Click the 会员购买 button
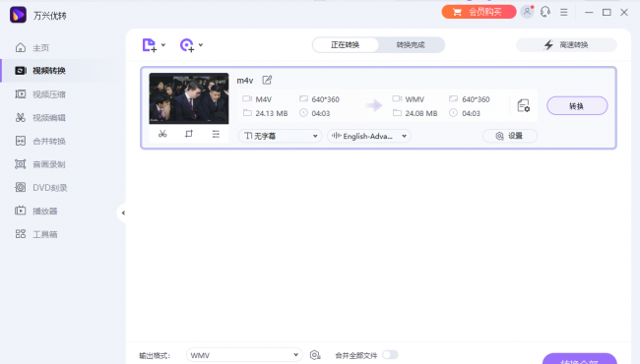Screen dimensions: 640x364 click(x=479, y=12)
